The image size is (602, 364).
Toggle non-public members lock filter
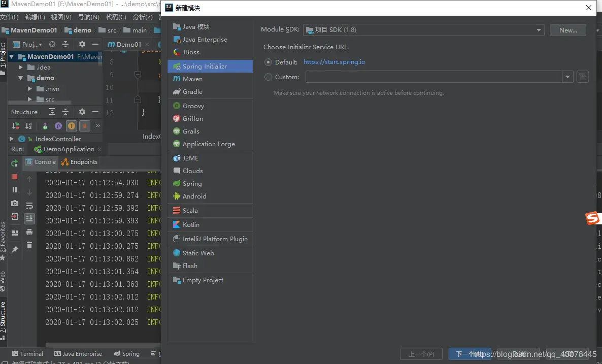tap(84, 125)
